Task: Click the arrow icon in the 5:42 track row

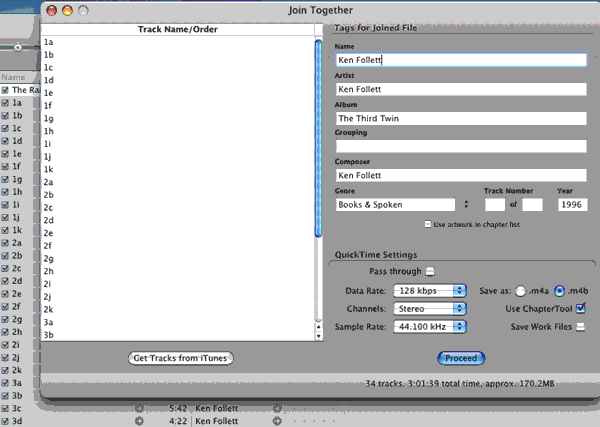Action: pyautogui.click(x=140, y=408)
